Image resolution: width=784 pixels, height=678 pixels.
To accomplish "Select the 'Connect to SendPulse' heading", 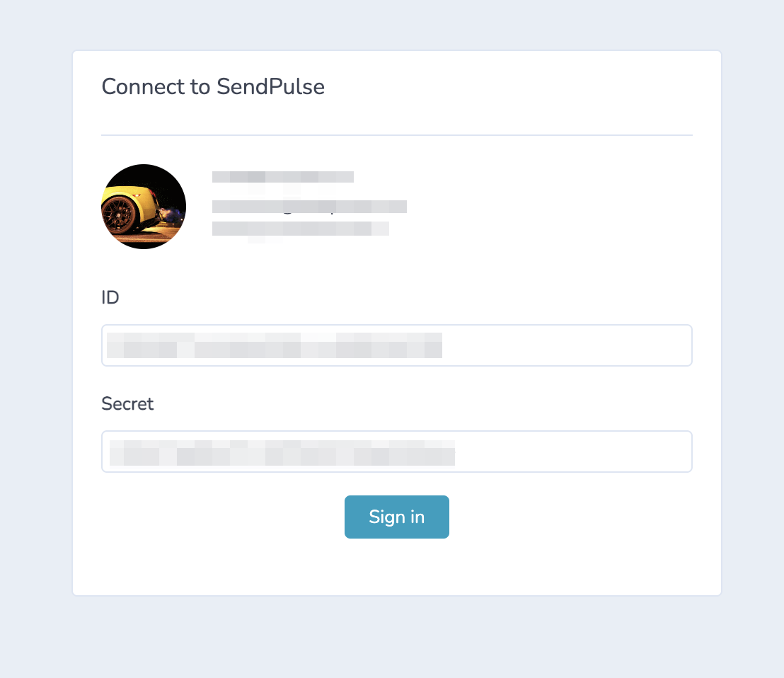I will point(213,86).
